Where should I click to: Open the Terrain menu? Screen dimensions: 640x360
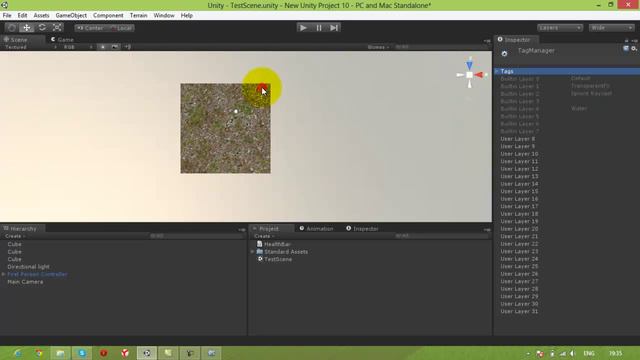(138, 16)
